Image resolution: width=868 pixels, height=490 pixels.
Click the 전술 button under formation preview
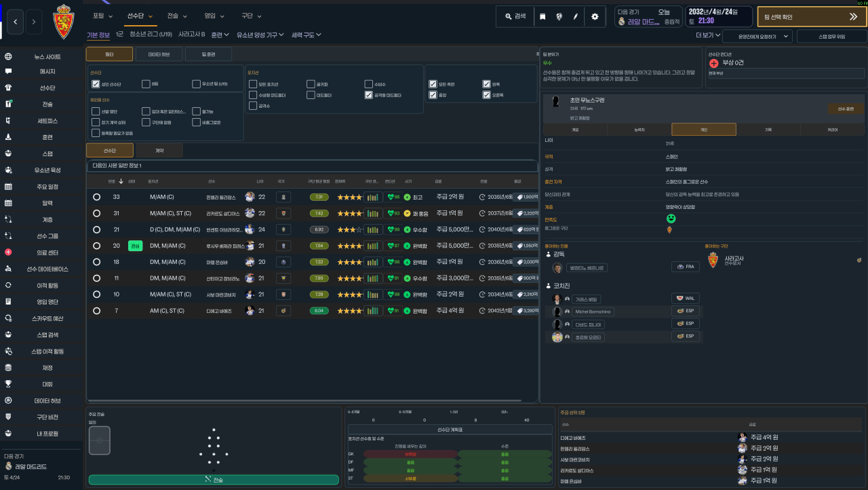214,480
